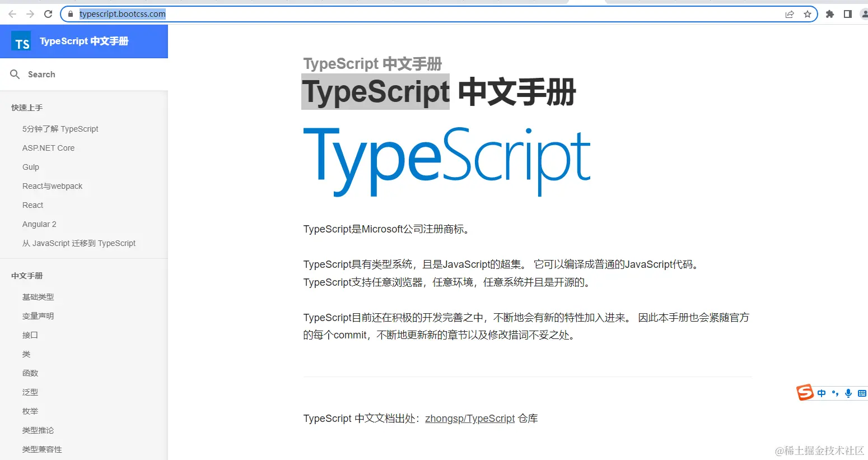The image size is (868, 460).
Task: Select the 泛型 handbook chapter
Action: (30, 392)
